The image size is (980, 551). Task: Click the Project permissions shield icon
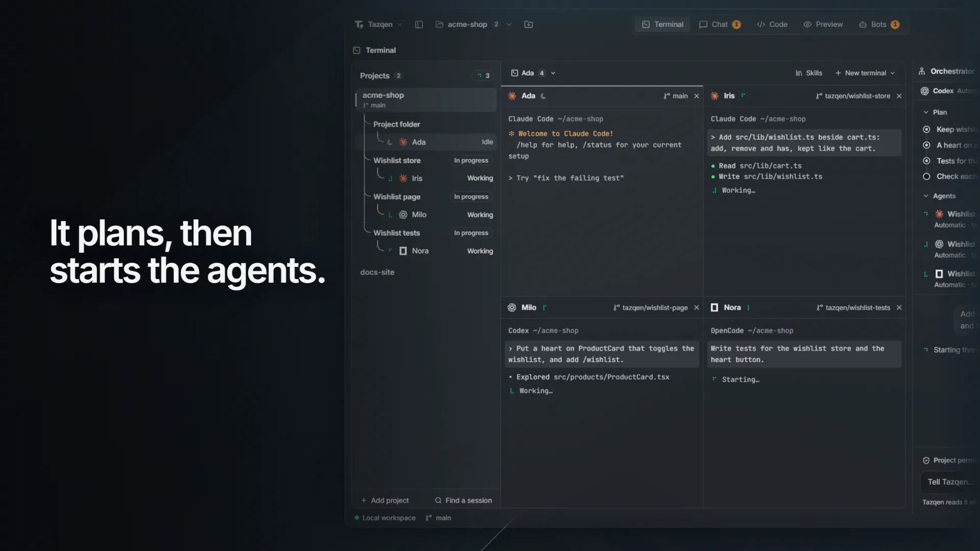(x=926, y=460)
